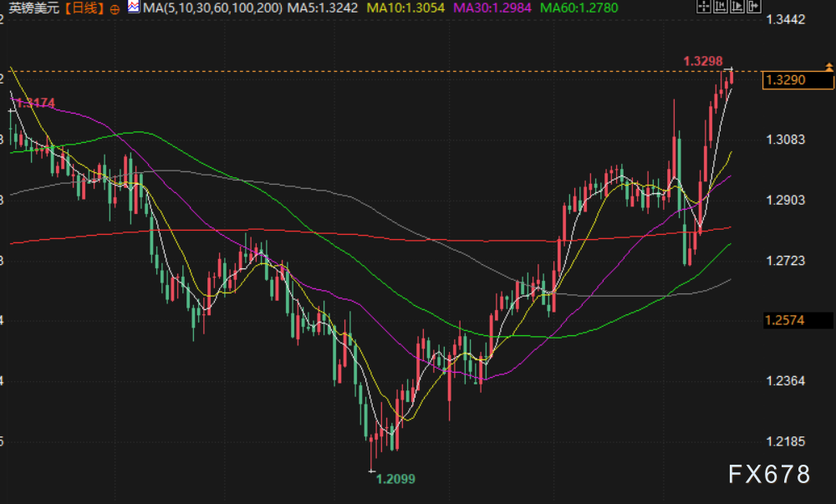836x504 pixels.
Task: Click the crosshair cursor icon in top toolbar
Action: 703,8
